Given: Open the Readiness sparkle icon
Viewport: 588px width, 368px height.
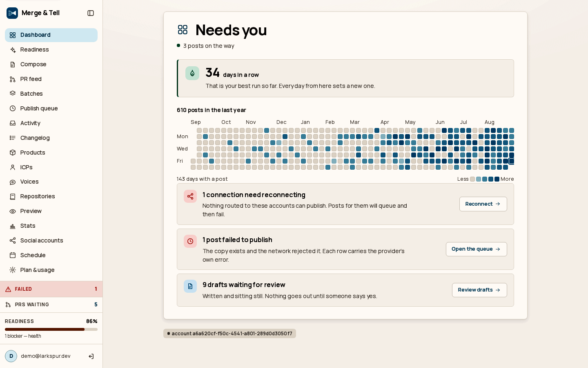Looking at the screenshot, I should (x=13, y=50).
